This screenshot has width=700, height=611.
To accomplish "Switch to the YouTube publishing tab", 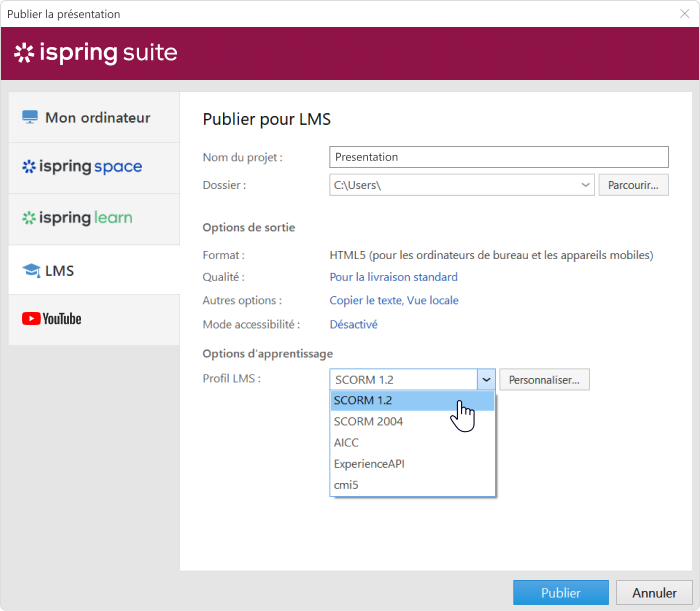I will pos(94,320).
